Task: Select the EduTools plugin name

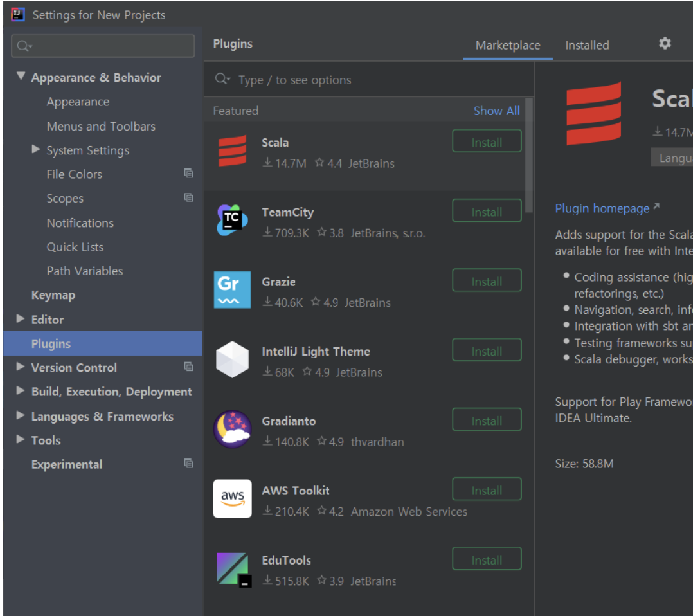Action: 287,560
